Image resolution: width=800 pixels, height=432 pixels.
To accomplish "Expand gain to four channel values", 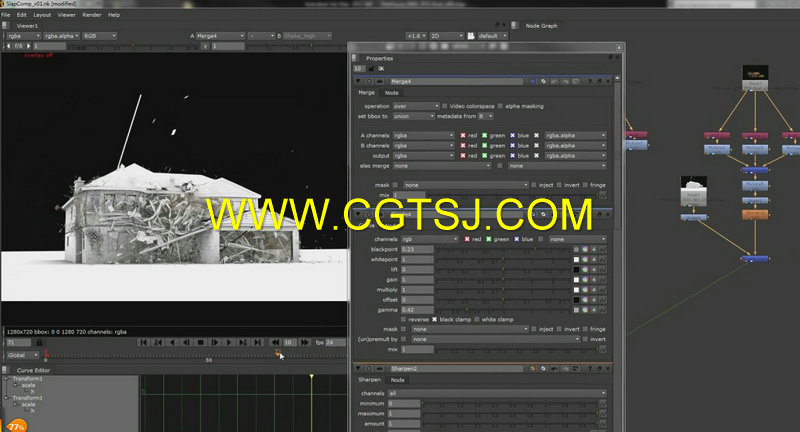I will click(x=594, y=279).
